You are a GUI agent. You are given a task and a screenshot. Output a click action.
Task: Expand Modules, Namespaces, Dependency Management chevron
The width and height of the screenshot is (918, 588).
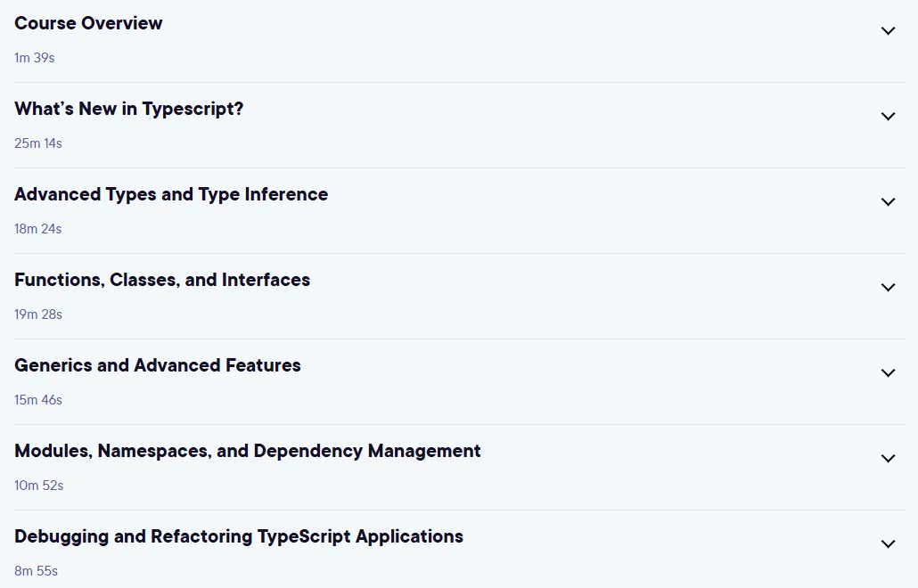tap(888, 458)
